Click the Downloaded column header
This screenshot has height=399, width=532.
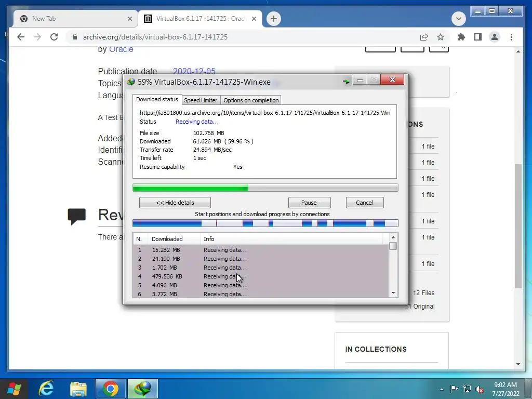(175, 239)
